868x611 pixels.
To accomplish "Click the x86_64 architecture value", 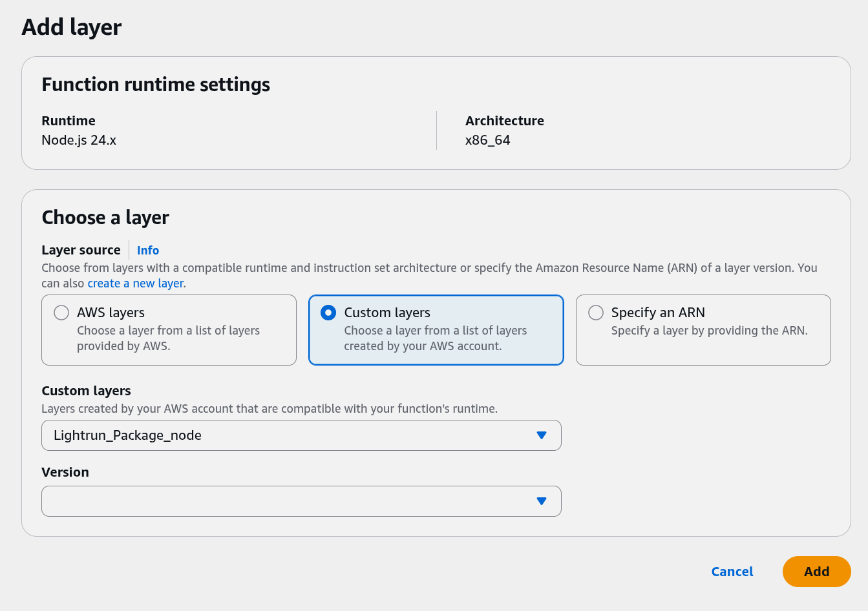I will 488,140.
